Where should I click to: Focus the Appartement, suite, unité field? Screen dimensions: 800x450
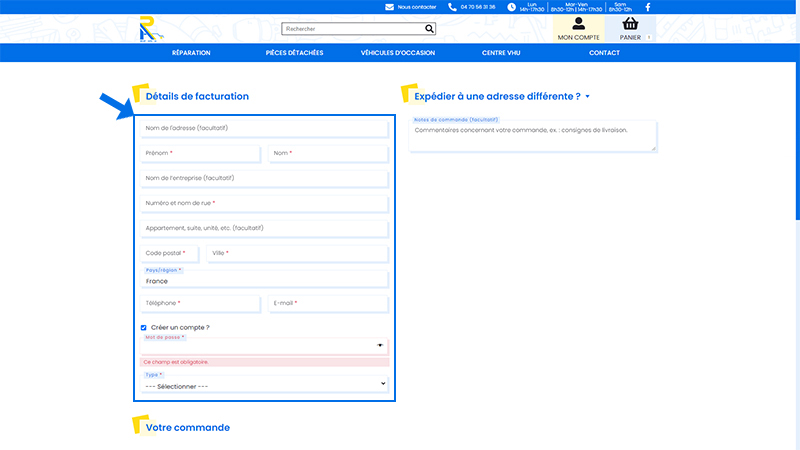(264, 229)
